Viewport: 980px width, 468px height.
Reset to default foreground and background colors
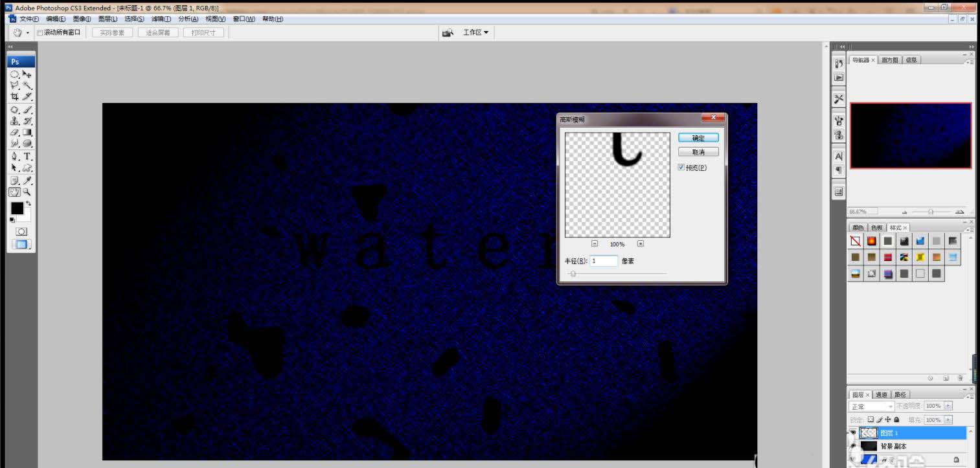[12, 220]
